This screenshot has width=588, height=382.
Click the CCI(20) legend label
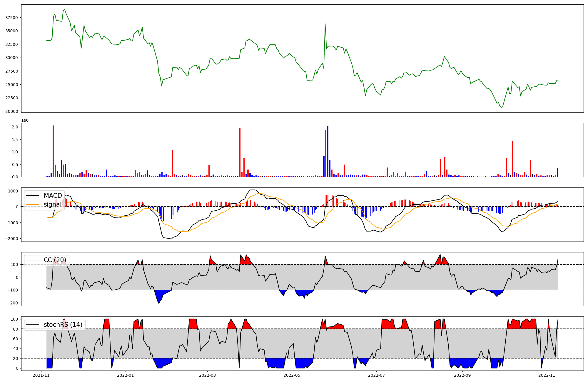[55, 260]
